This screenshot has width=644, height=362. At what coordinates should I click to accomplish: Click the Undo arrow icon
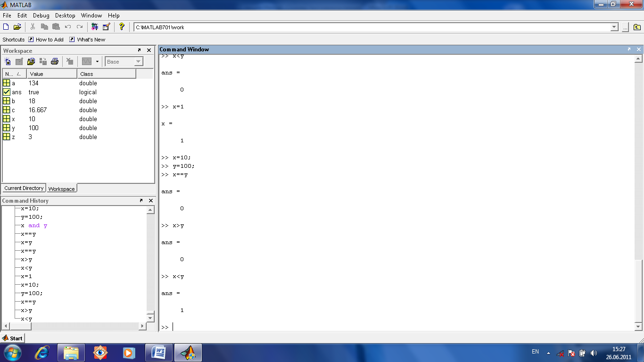[x=68, y=27]
